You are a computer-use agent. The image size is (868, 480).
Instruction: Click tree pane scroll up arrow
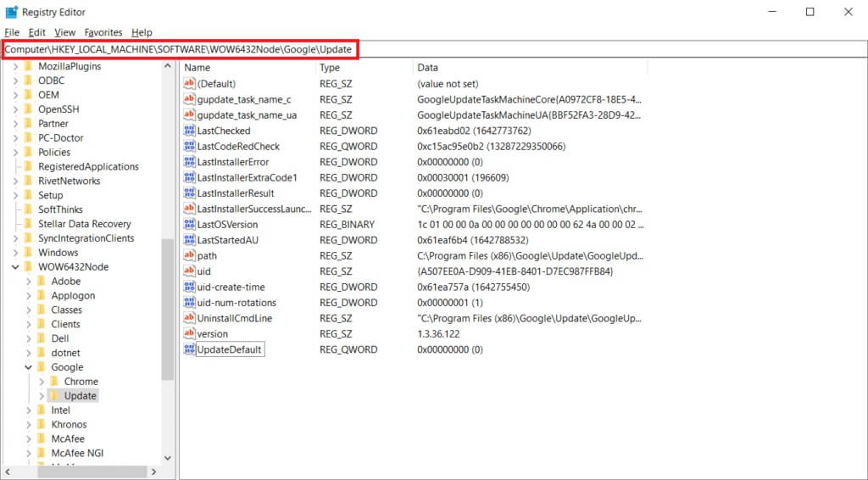click(168, 66)
